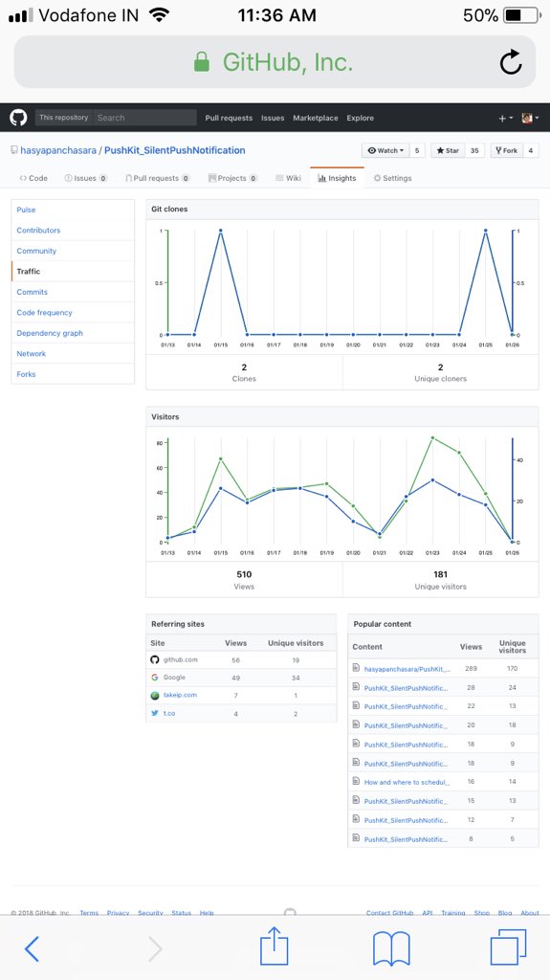Open the PushKit_SilentPushNotification repository link
550x980 pixels.
click(174, 150)
